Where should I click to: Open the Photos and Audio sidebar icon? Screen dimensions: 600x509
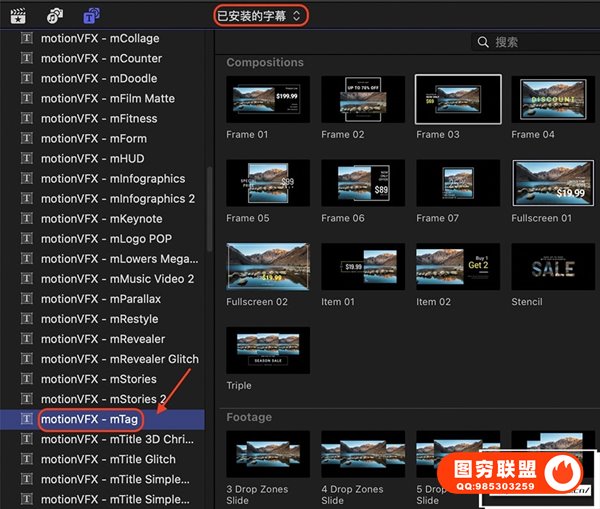pos(56,15)
